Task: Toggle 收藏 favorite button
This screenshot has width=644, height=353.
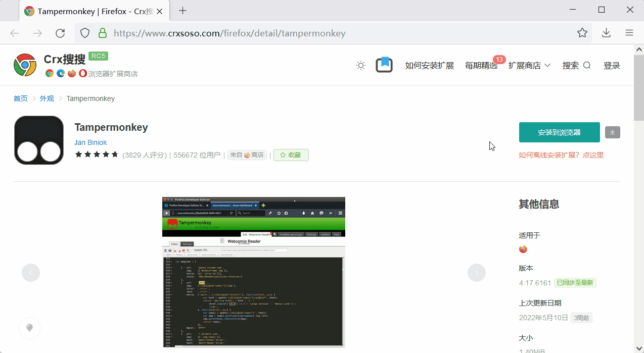Action: (x=291, y=155)
